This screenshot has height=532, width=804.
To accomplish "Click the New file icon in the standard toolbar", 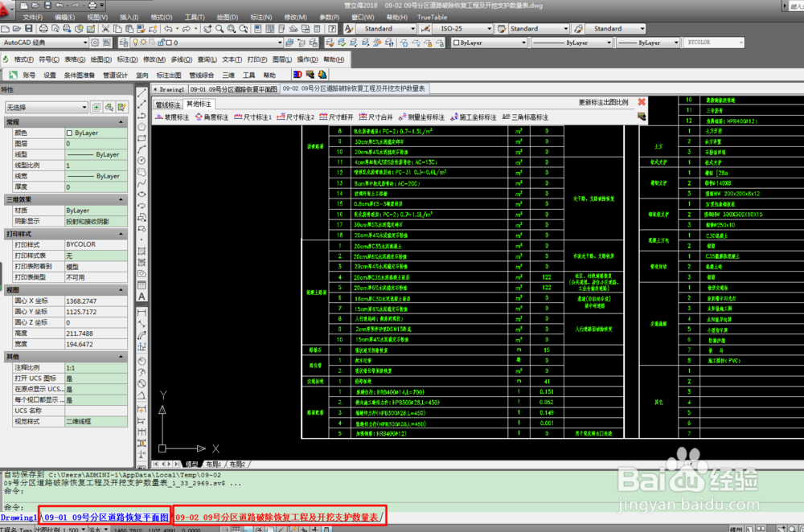I will [6, 29].
